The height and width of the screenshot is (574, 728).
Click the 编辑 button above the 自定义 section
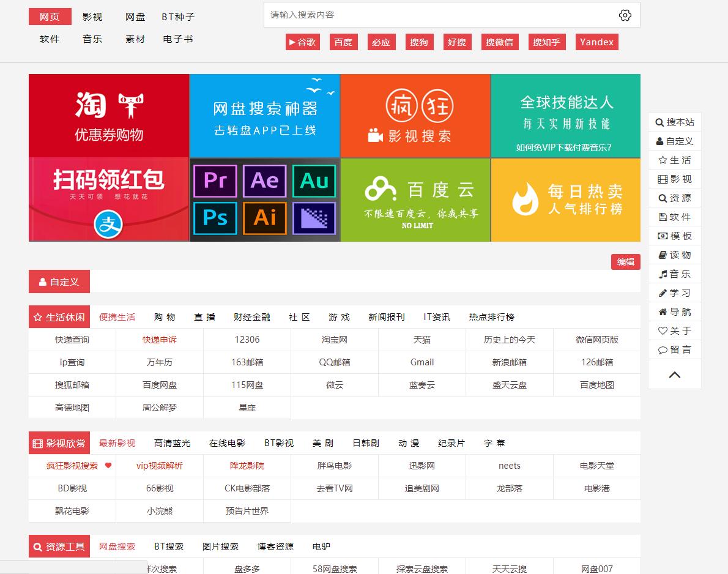click(625, 261)
